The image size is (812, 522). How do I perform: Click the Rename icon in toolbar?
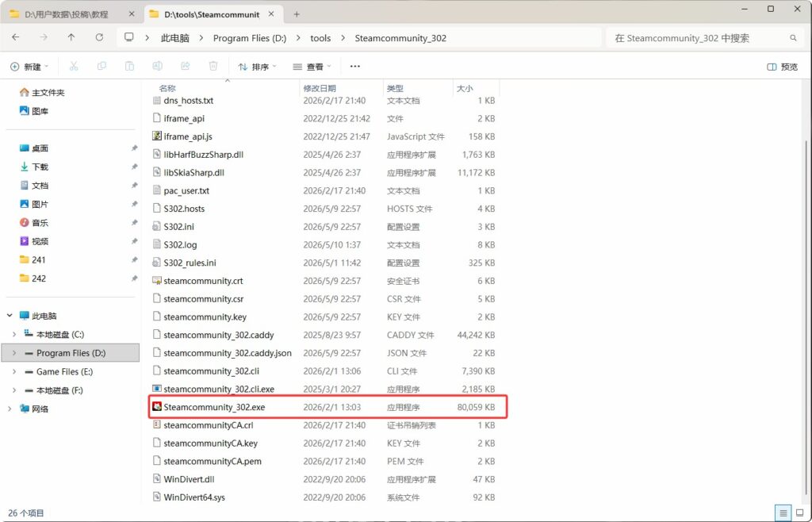pyautogui.click(x=157, y=67)
